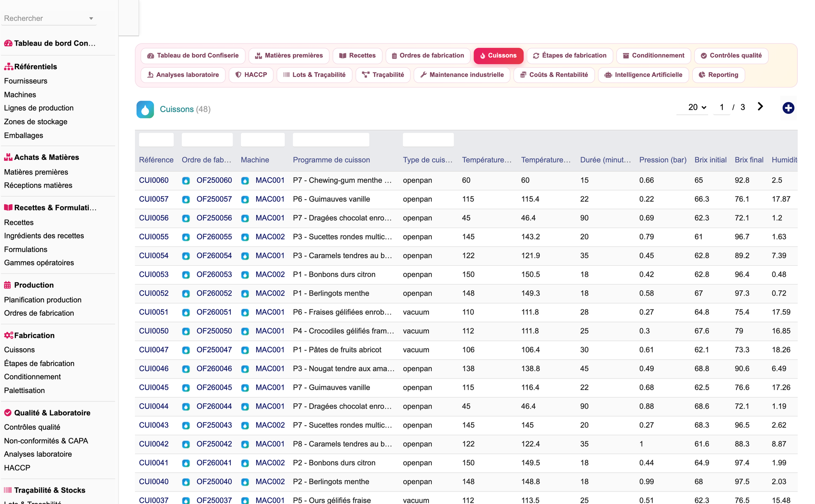The height and width of the screenshot is (504, 815).
Task: Click the order icon beside OF260053
Action: pos(186,275)
